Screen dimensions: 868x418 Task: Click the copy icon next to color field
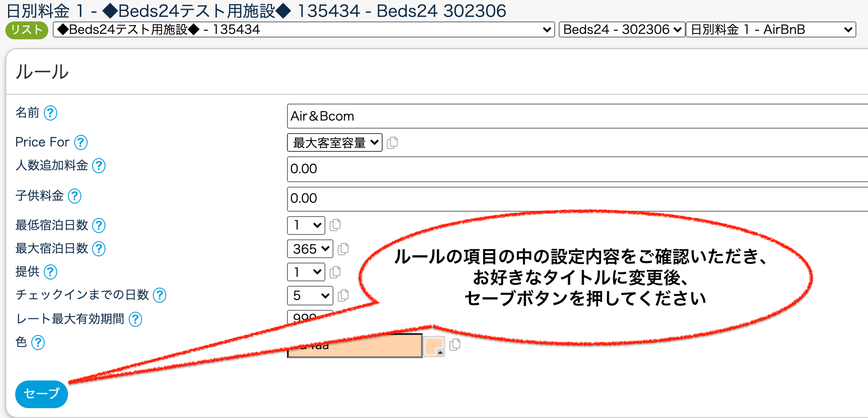tap(455, 345)
